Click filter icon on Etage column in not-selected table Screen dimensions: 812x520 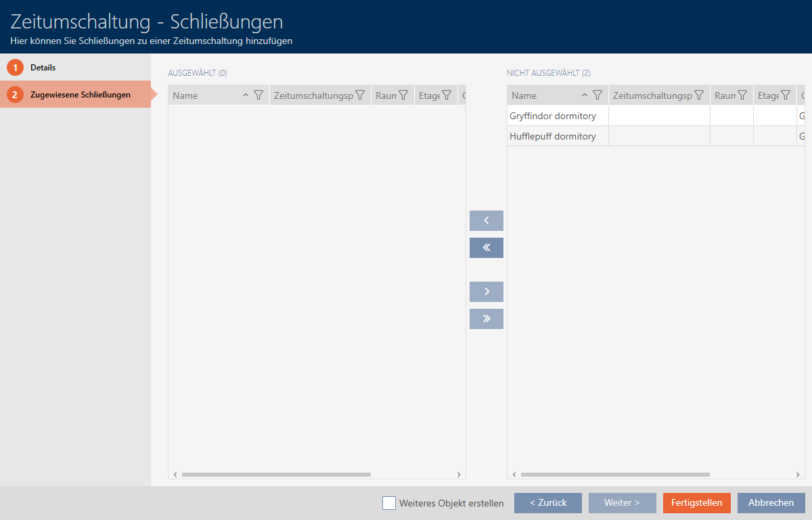786,95
